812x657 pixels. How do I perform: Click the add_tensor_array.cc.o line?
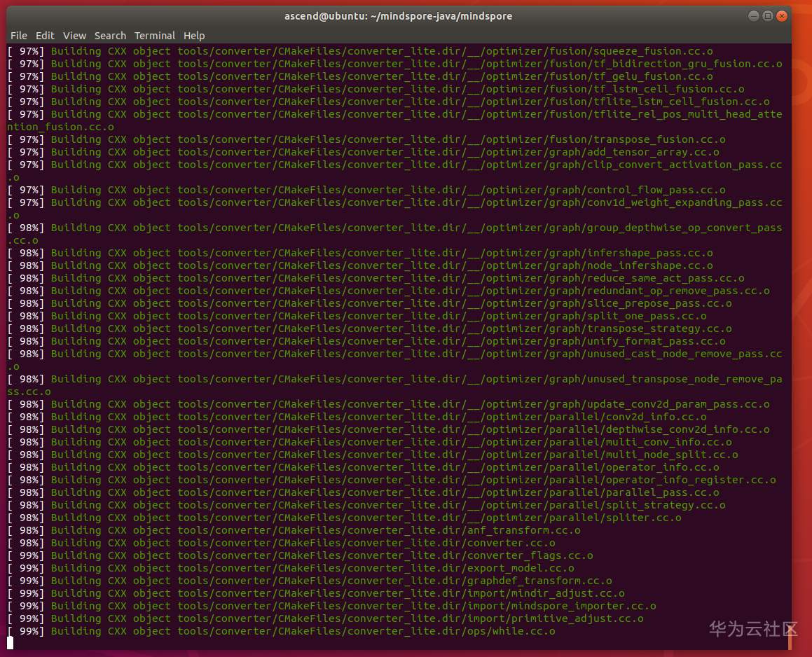pyautogui.click(x=363, y=152)
